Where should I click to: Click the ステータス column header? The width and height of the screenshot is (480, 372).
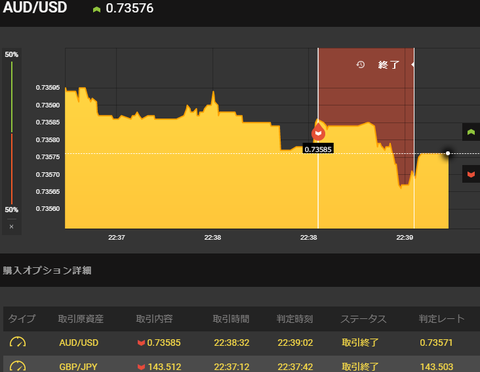pos(363,319)
